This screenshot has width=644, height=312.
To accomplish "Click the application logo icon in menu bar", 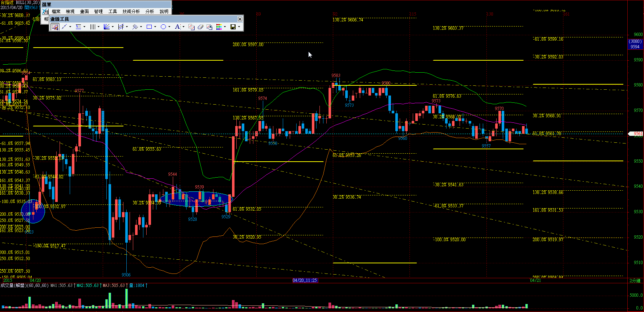I will 45,11.
